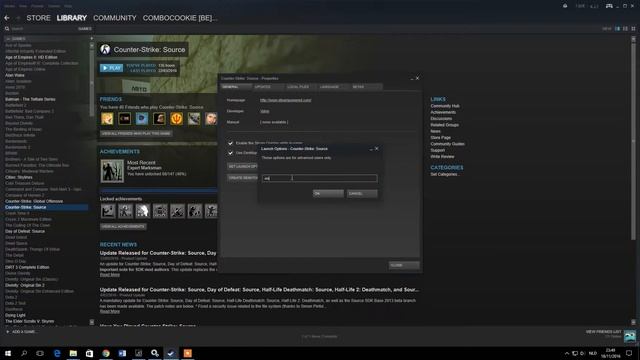The height and width of the screenshot is (360, 640).
Task: Go back with the arrow icon
Action: pyautogui.click(x=7, y=18)
